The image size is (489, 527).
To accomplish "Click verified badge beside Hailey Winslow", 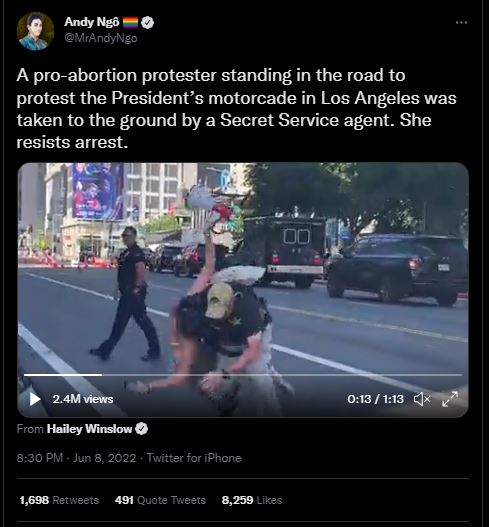I will (141, 429).
